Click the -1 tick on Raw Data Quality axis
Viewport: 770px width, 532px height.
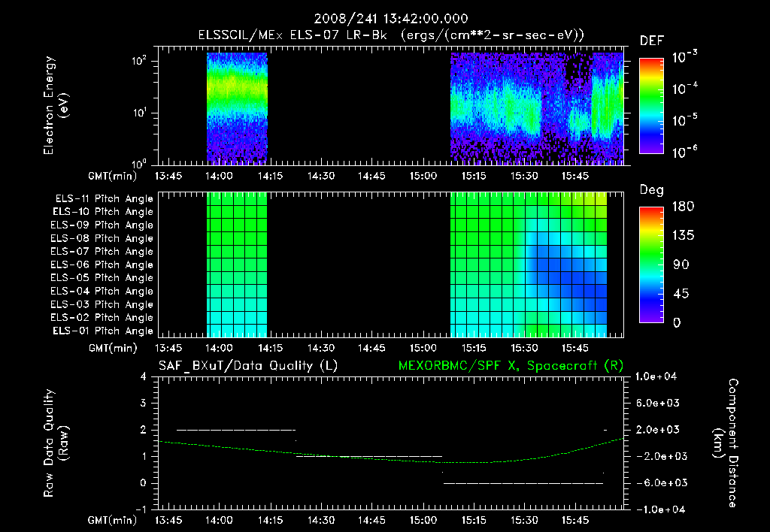coord(141,509)
